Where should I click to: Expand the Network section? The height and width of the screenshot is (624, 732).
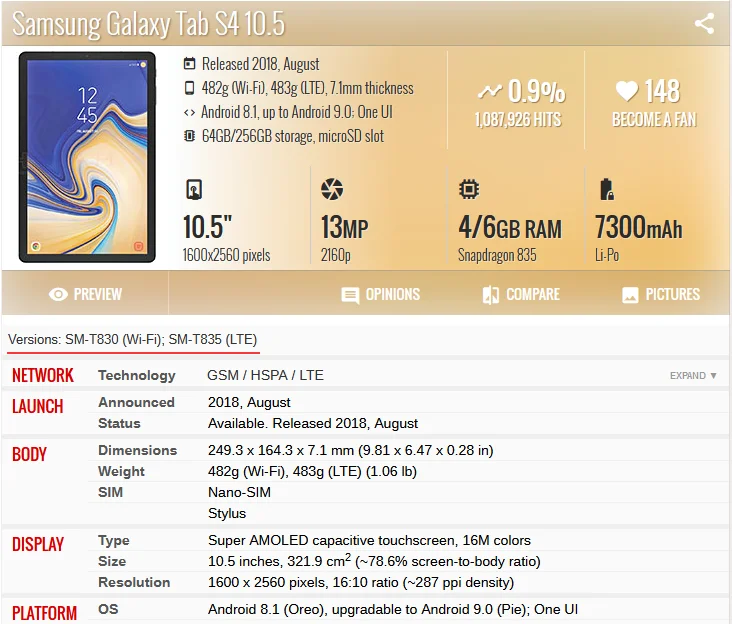click(x=693, y=376)
